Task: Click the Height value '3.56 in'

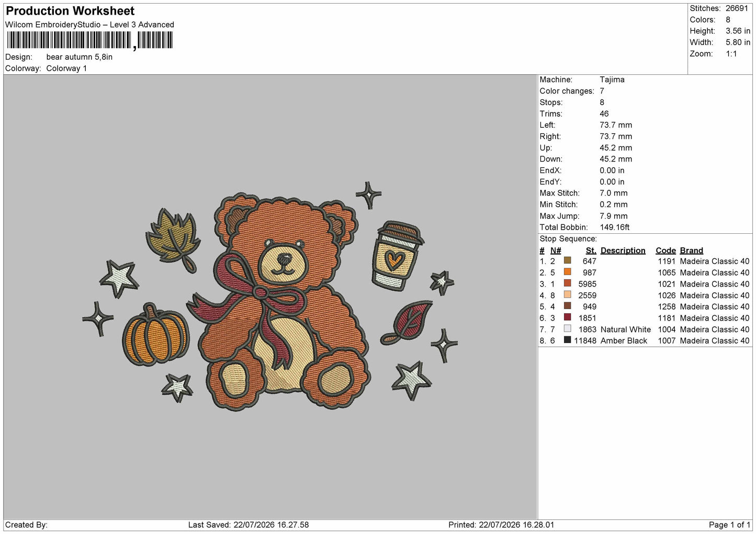Action: pos(738,31)
